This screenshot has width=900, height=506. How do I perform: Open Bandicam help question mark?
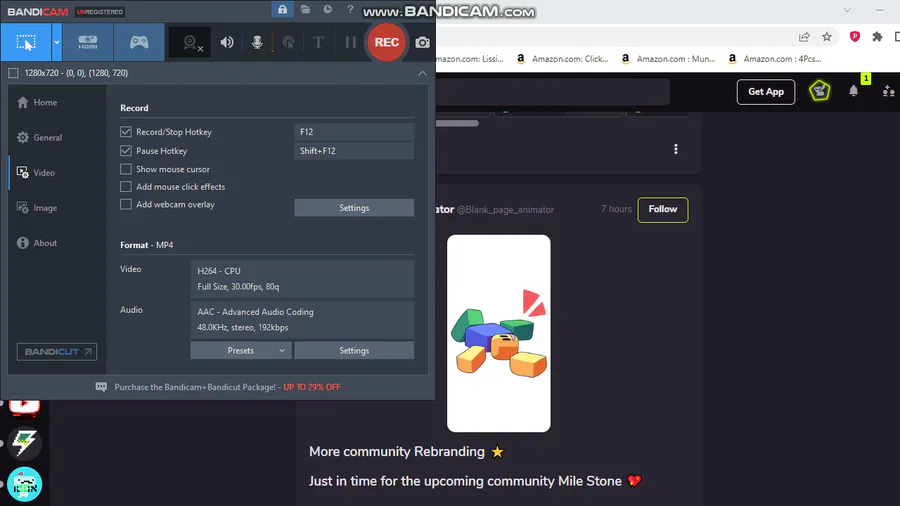point(350,9)
